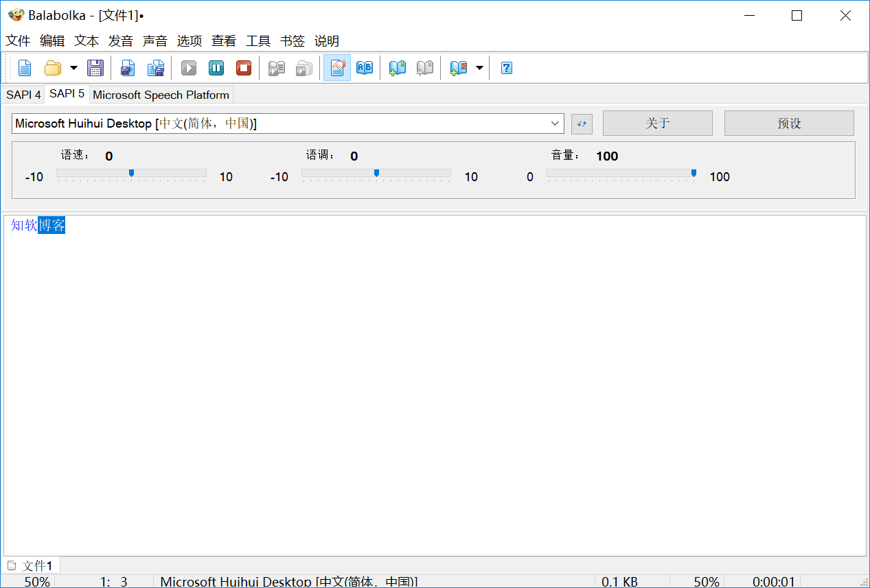Start reading aloud with the Play button
The height and width of the screenshot is (588, 870).
(189, 68)
